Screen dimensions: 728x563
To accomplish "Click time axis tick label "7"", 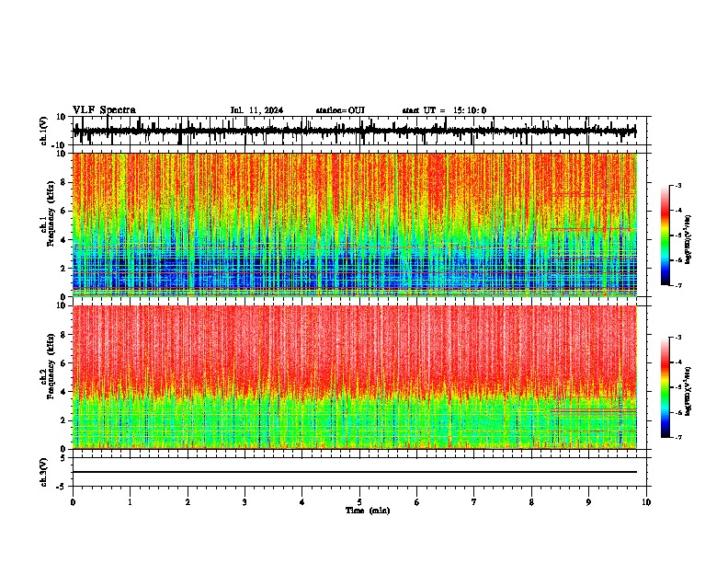I will coord(474,502).
